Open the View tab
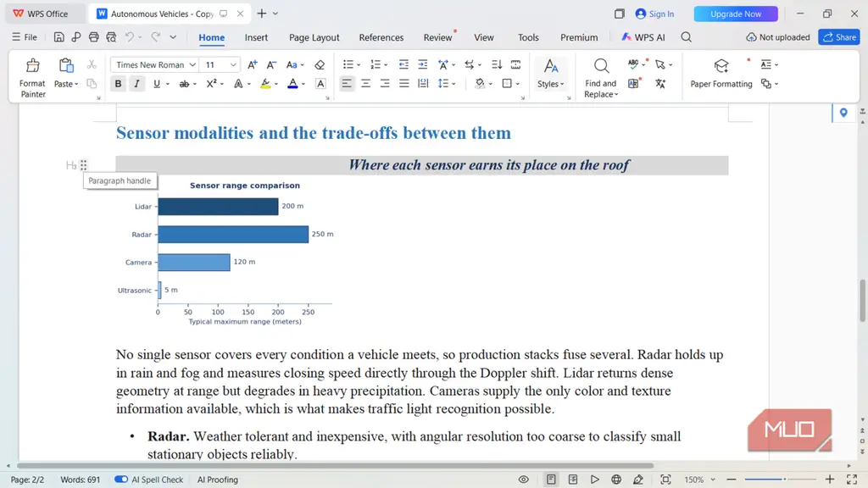The height and width of the screenshot is (488, 868). [484, 37]
